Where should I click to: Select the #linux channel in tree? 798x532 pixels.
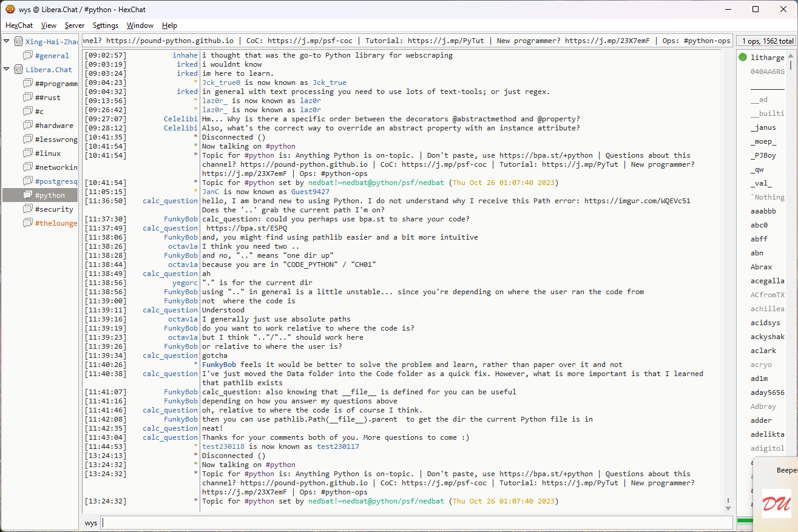48,153
